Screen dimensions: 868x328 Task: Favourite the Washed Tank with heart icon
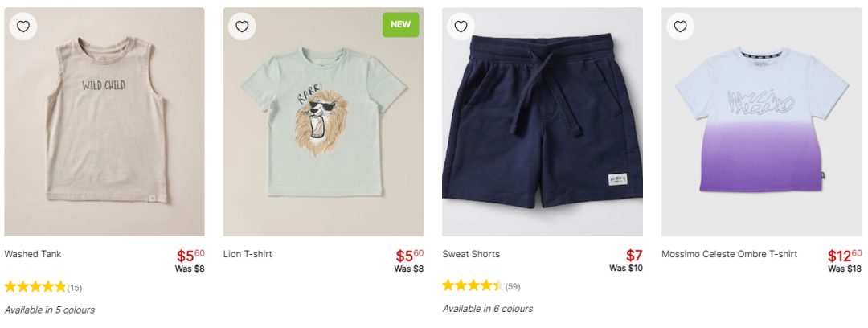[x=23, y=27]
